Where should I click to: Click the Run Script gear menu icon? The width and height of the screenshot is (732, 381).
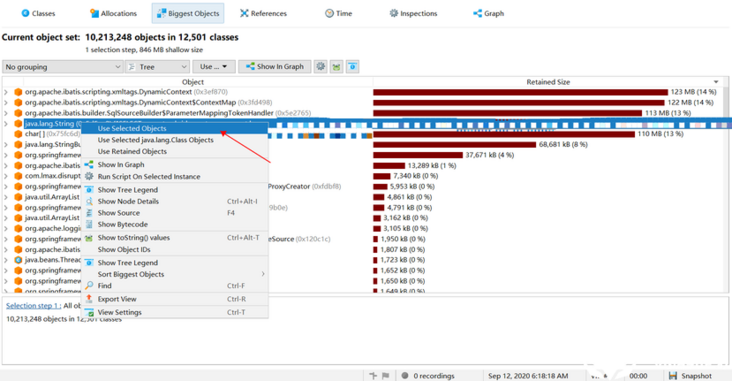pyautogui.click(x=89, y=176)
